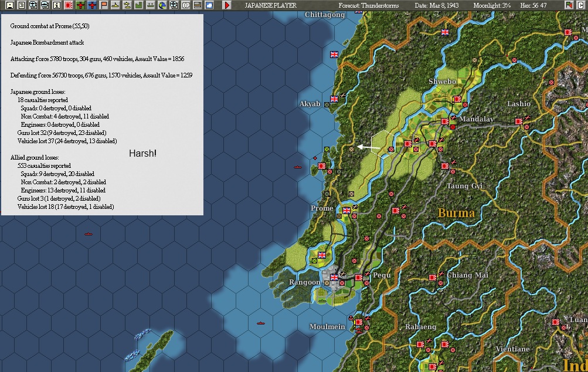
Task: Open the document list report icon
Action: coord(21,5)
